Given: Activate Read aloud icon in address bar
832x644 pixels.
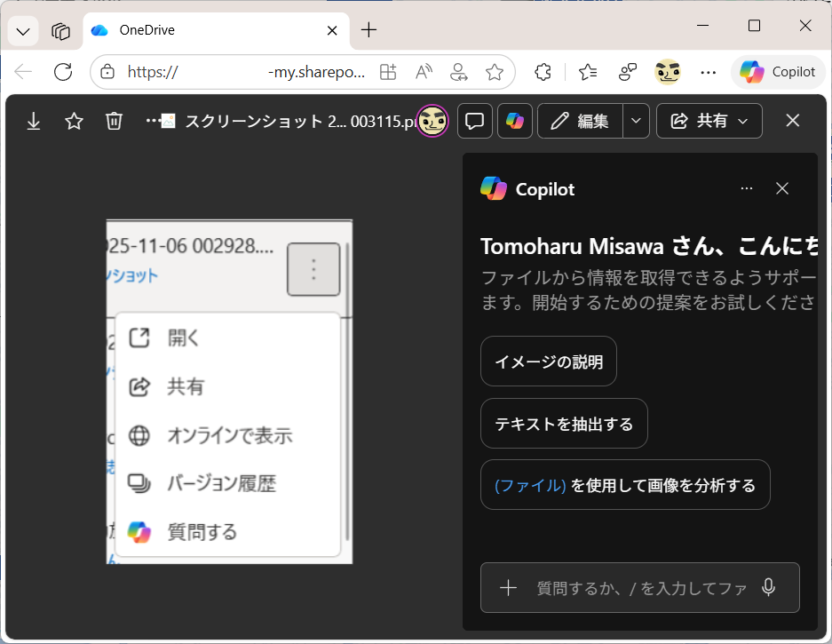Looking at the screenshot, I should pos(424,72).
